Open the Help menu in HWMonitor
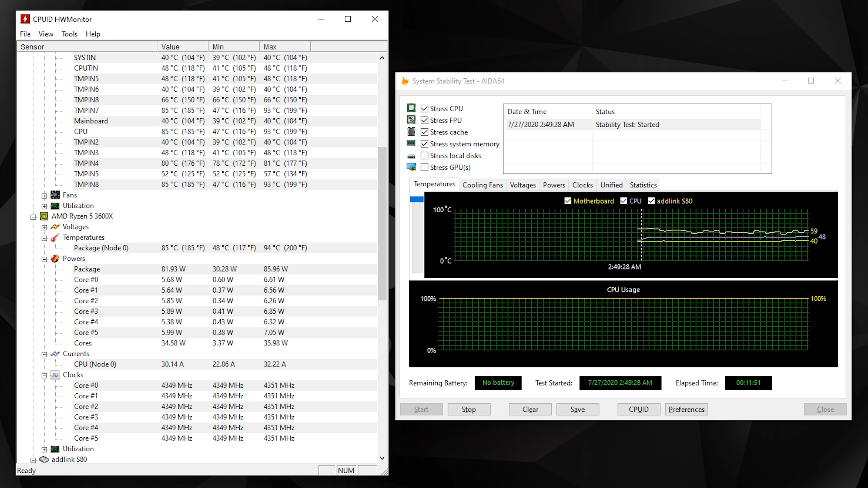The image size is (868, 488). 93,34
